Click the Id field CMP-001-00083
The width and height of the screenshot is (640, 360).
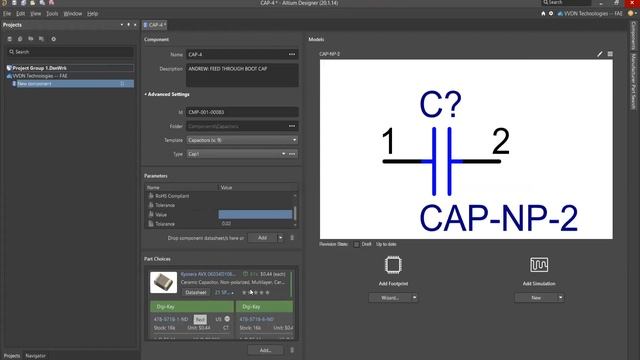click(x=242, y=112)
